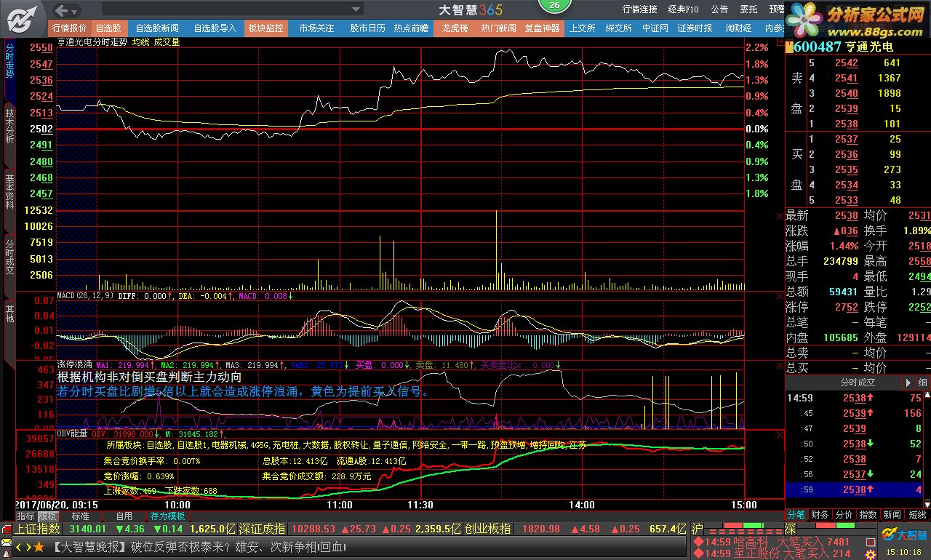The height and width of the screenshot is (560, 931).
Task: Open the 证券时报 tab
Action: tap(695, 28)
